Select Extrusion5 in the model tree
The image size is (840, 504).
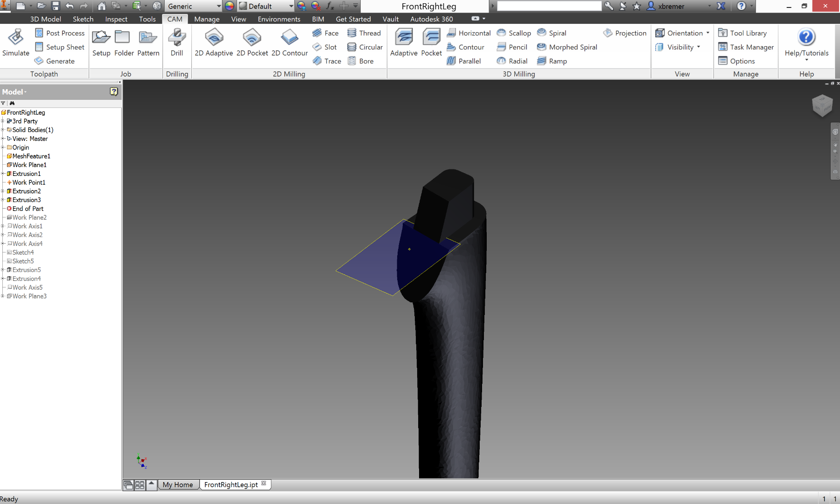point(27,270)
